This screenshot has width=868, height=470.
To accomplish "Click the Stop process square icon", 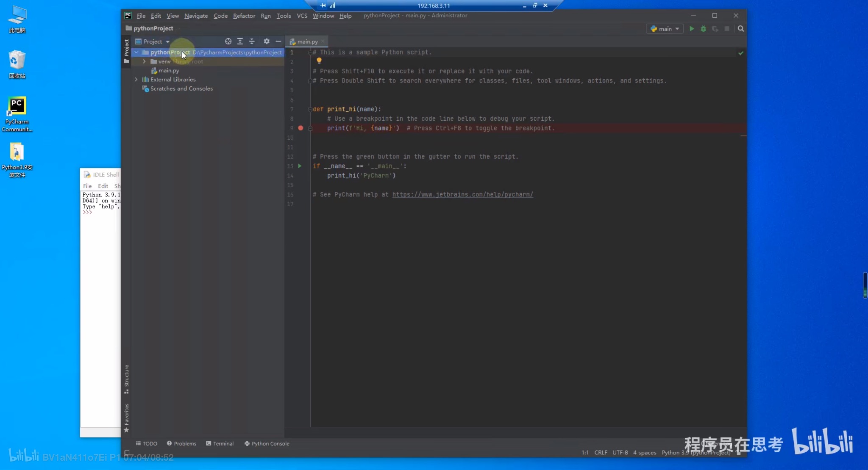I will click(727, 29).
